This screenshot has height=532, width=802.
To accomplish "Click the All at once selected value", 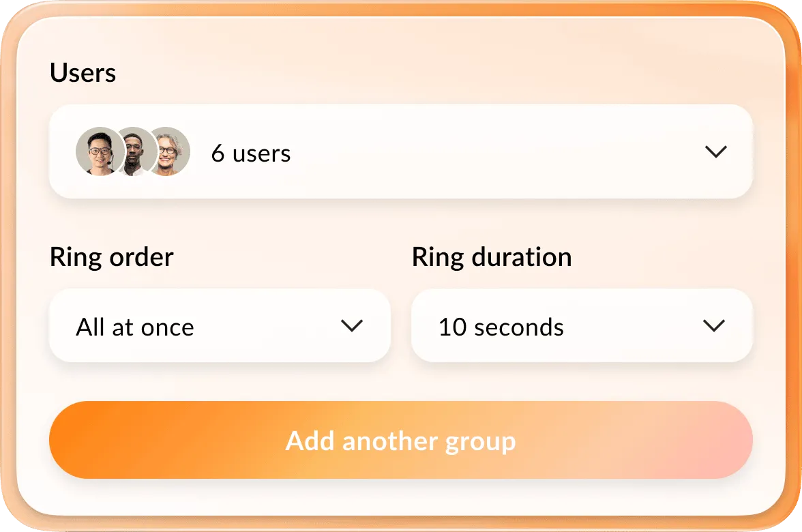I will (135, 327).
